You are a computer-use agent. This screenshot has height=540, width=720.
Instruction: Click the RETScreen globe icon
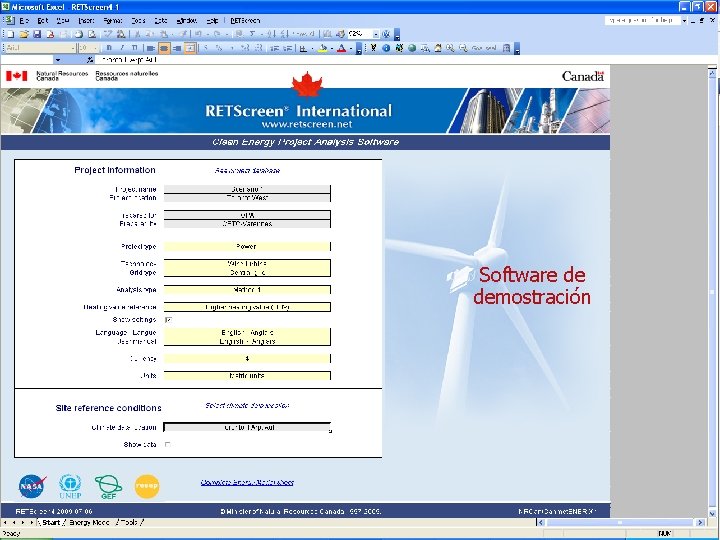point(412,48)
